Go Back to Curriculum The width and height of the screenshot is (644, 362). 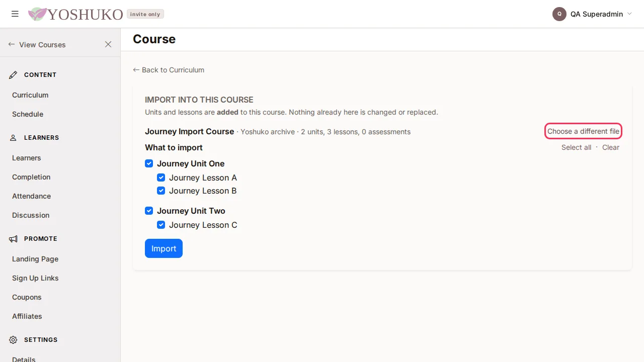pos(169,70)
